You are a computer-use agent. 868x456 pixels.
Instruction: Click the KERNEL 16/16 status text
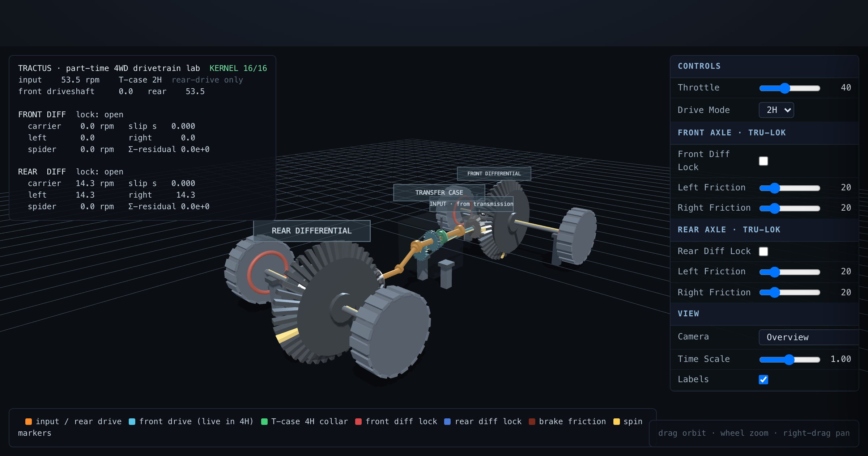coord(238,68)
